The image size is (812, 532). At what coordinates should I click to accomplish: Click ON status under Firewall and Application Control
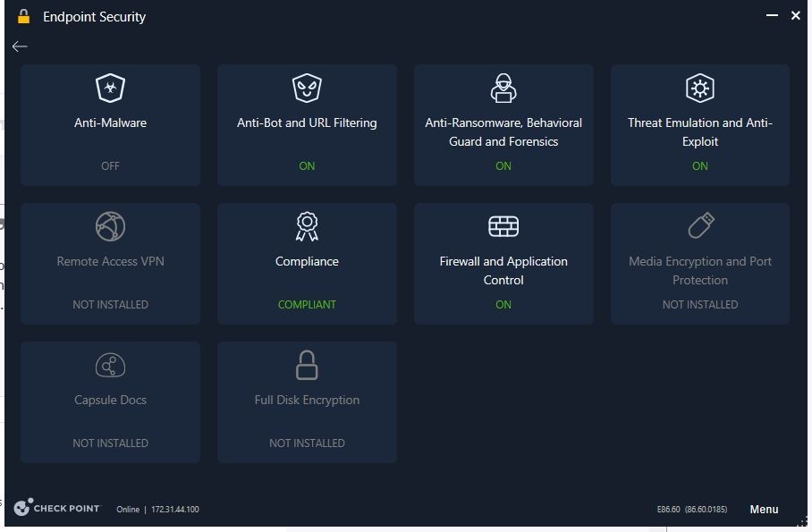503,304
